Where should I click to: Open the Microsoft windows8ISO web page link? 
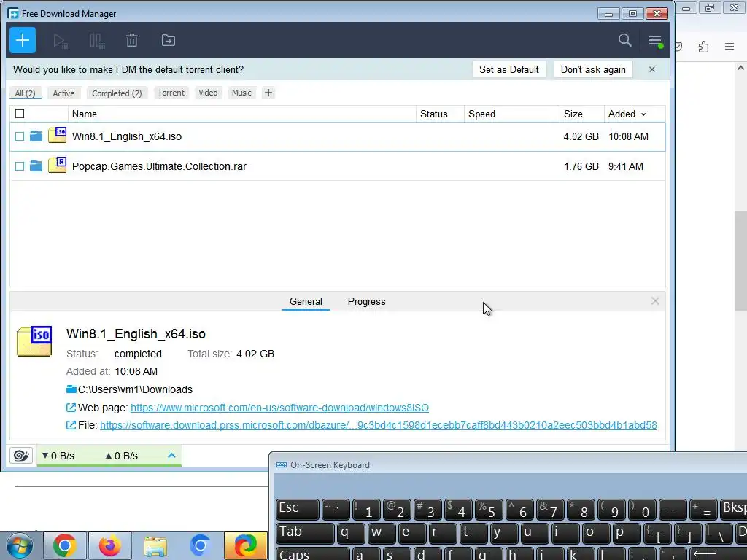[279, 408]
